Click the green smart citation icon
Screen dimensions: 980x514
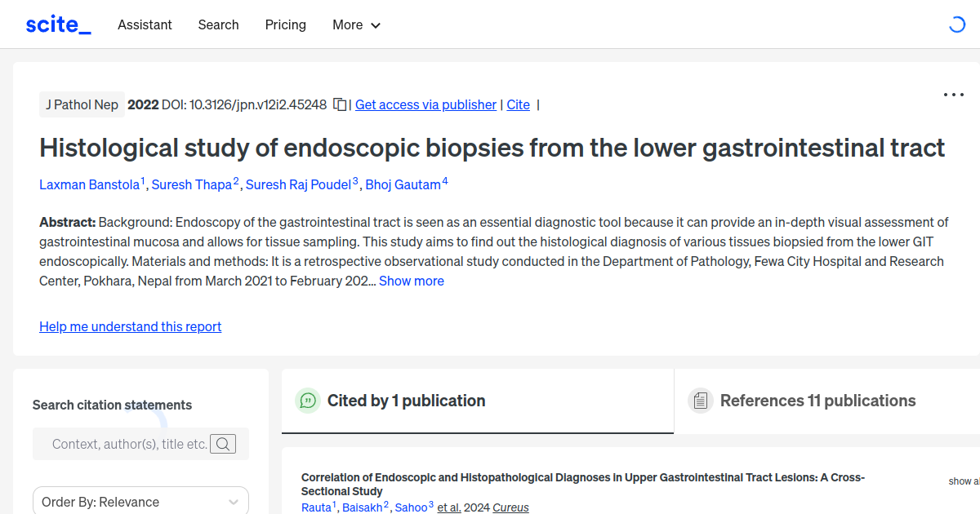(308, 401)
